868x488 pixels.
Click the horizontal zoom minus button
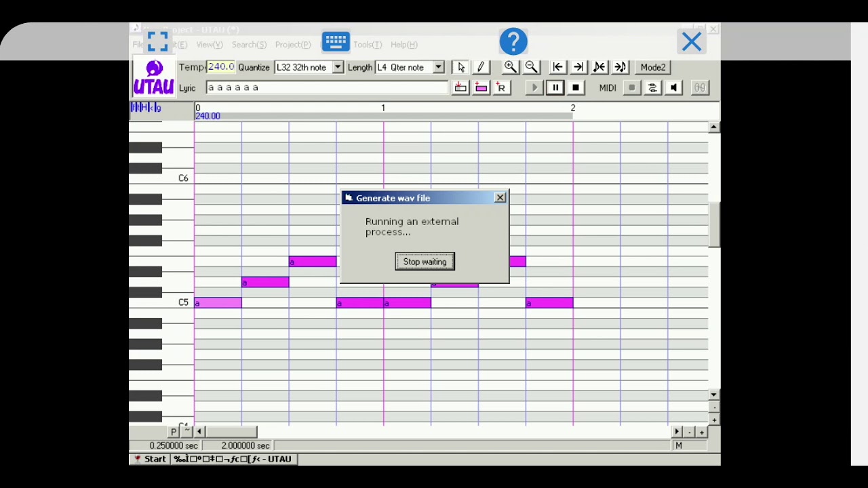coord(690,432)
